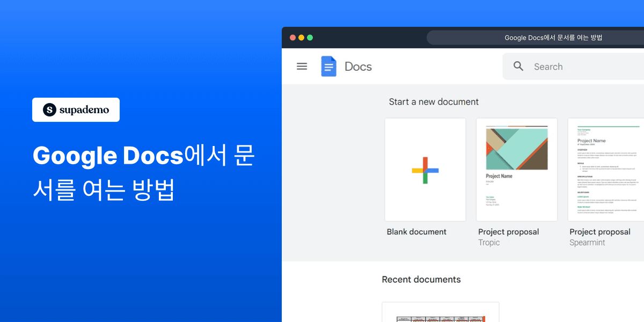This screenshot has height=322, width=644.
Task: Click the green traffic light button
Action: click(310, 37)
